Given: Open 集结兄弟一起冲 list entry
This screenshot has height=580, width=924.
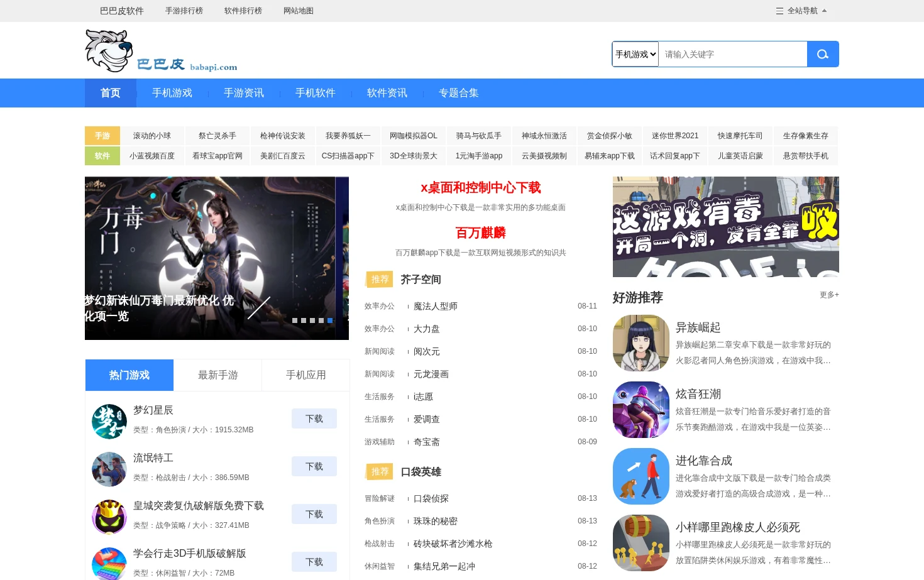Looking at the screenshot, I should click(444, 566).
